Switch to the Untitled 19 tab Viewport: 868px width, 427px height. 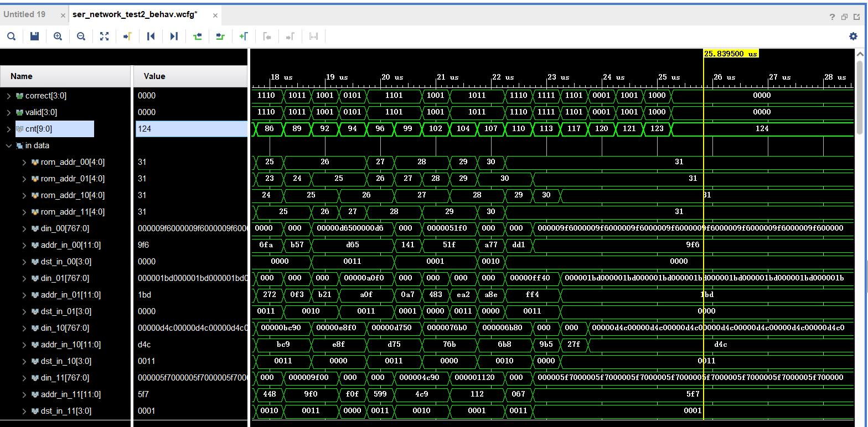coord(24,14)
